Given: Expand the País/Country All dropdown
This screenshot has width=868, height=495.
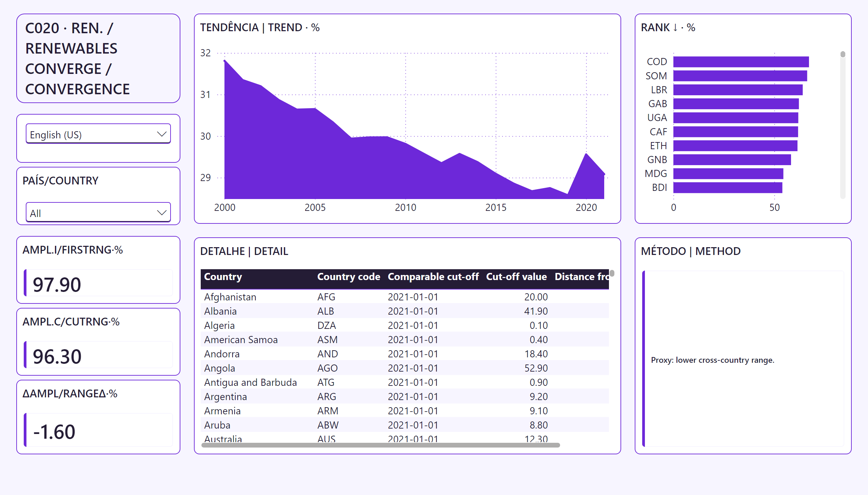Looking at the screenshot, I should [x=98, y=213].
